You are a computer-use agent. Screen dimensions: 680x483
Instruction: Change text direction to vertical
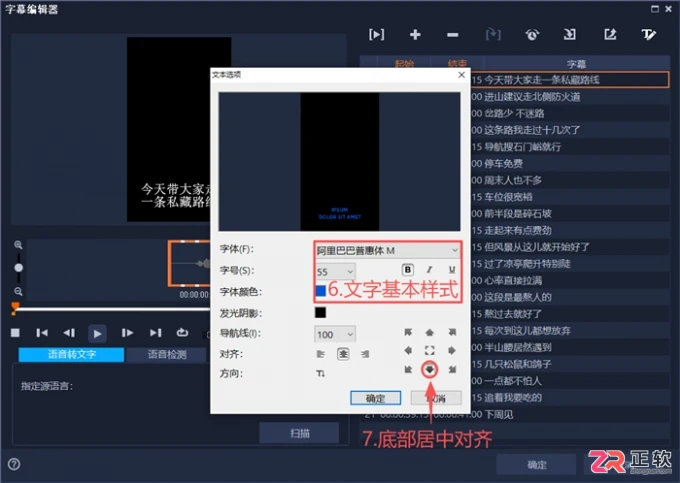click(320, 373)
